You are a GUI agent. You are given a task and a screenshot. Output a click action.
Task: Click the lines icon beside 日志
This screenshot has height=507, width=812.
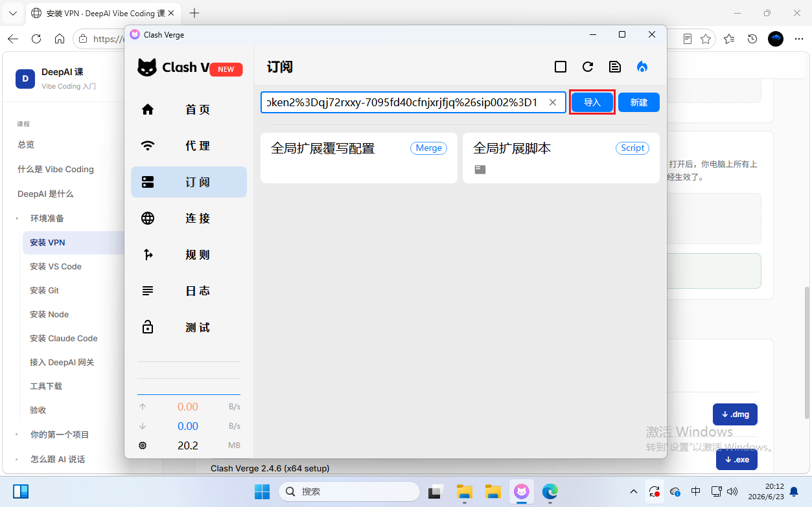click(148, 291)
